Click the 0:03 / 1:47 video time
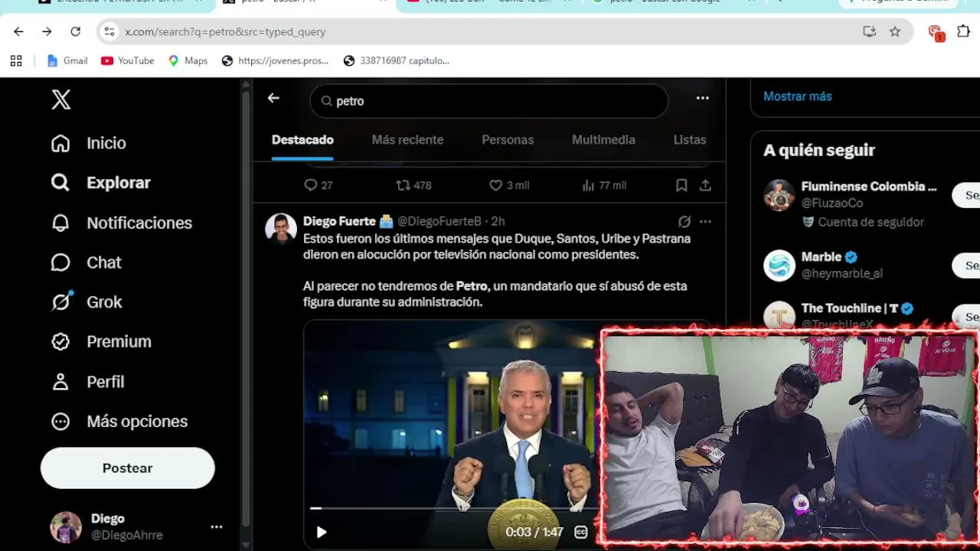This screenshot has width=980, height=551. [534, 532]
